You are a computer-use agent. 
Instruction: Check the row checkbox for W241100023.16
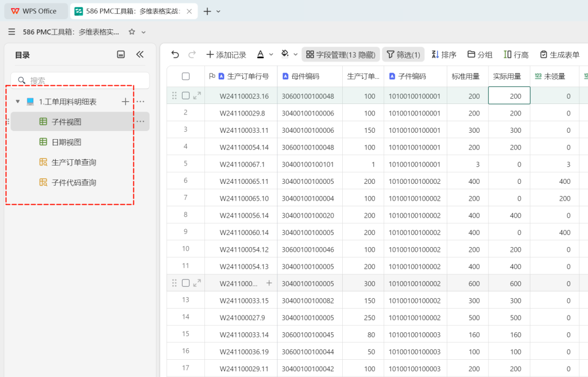[x=185, y=95]
